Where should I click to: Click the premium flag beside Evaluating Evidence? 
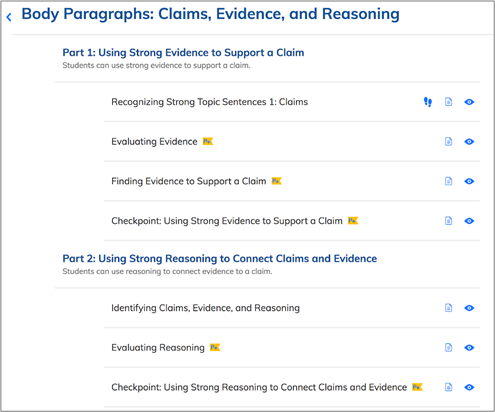[208, 141]
